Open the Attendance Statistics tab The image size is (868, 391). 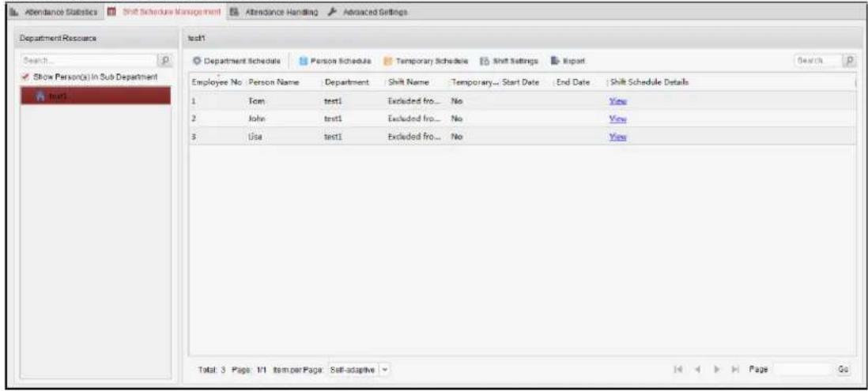[x=55, y=12]
